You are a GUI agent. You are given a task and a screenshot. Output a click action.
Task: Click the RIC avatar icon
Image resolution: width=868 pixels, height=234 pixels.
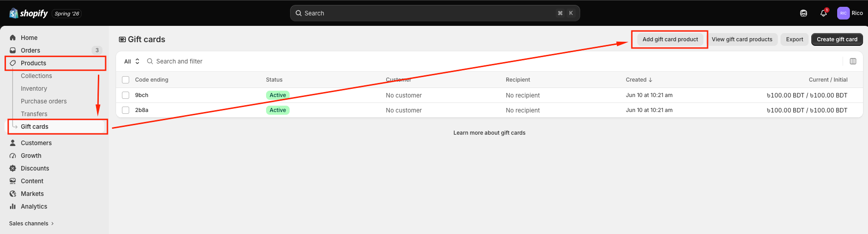pyautogui.click(x=843, y=13)
